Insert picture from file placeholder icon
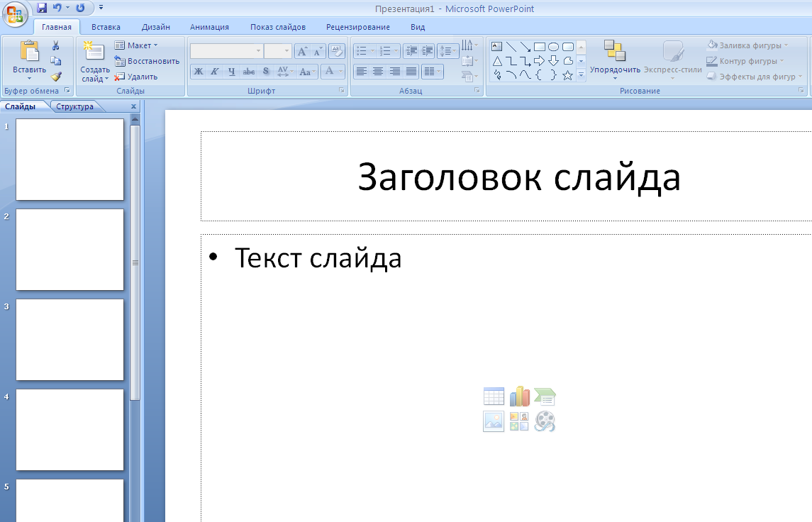The height and width of the screenshot is (522, 812). coord(494,421)
